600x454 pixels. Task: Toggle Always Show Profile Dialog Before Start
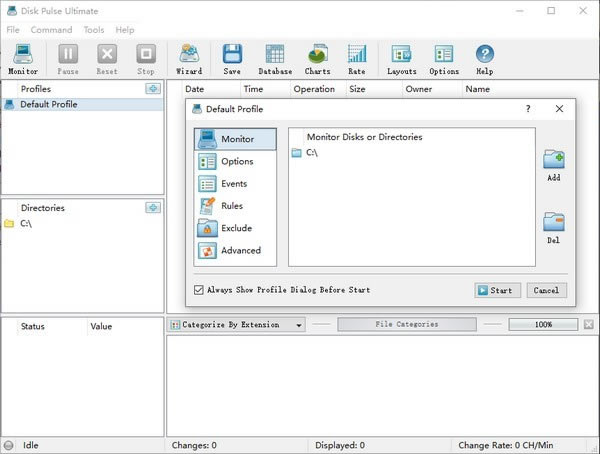tap(199, 290)
